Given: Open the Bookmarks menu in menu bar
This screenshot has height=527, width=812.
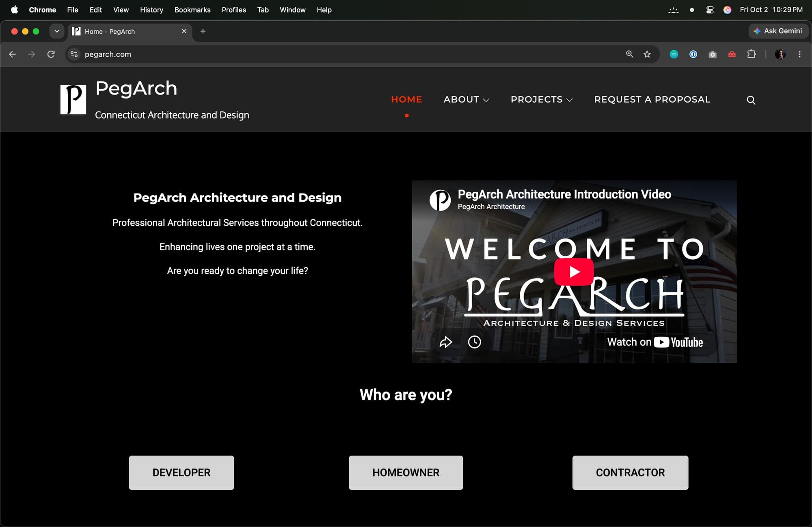Looking at the screenshot, I should coord(192,10).
